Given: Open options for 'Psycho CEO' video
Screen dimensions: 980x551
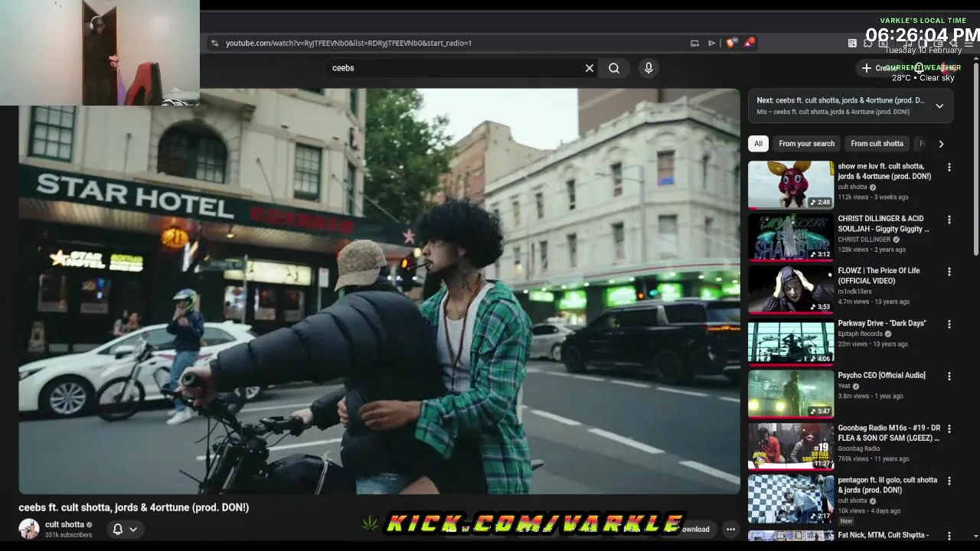Looking at the screenshot, I should 949,377.
